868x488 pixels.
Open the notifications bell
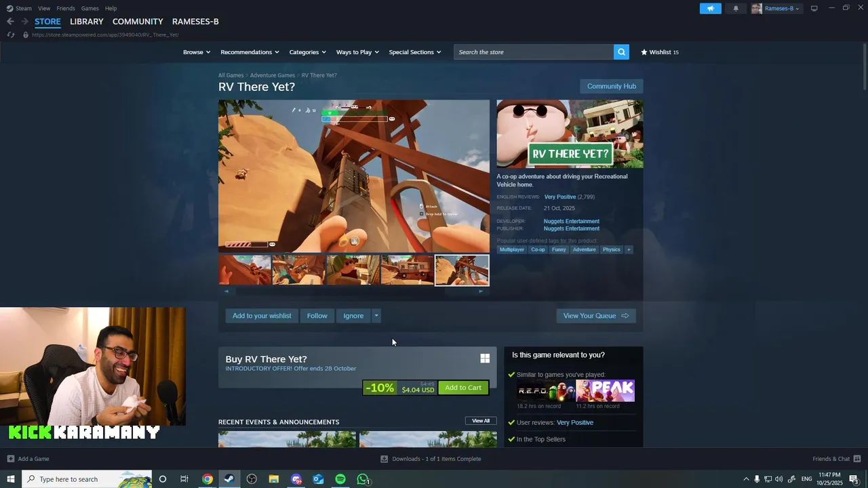click(x=736, y=8)
